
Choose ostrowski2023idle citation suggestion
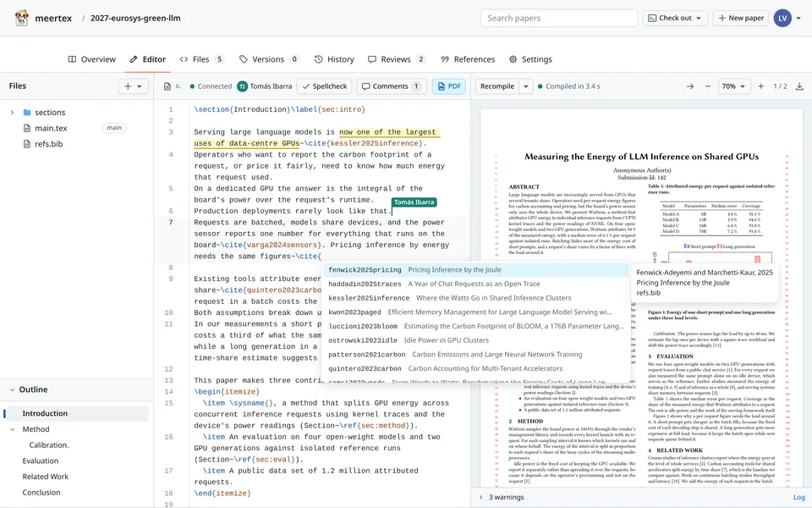point(476,340)
